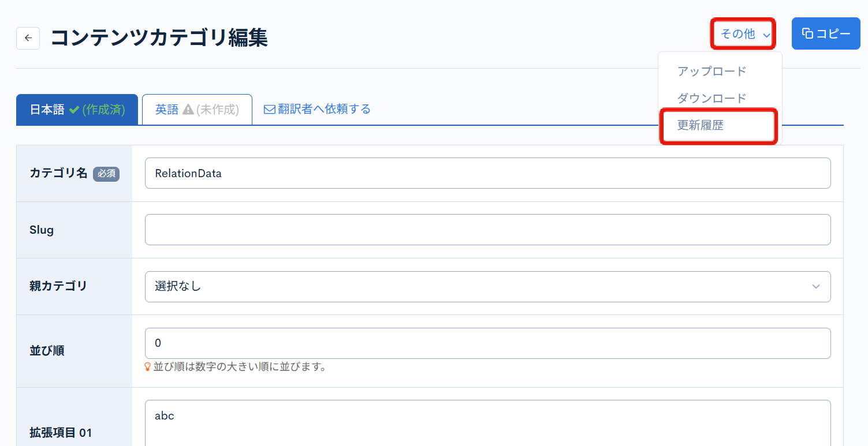Viewport: 868px width, 446px height.
Task: Click green checkmark on 日本語 tab
Action: point(74,110)
